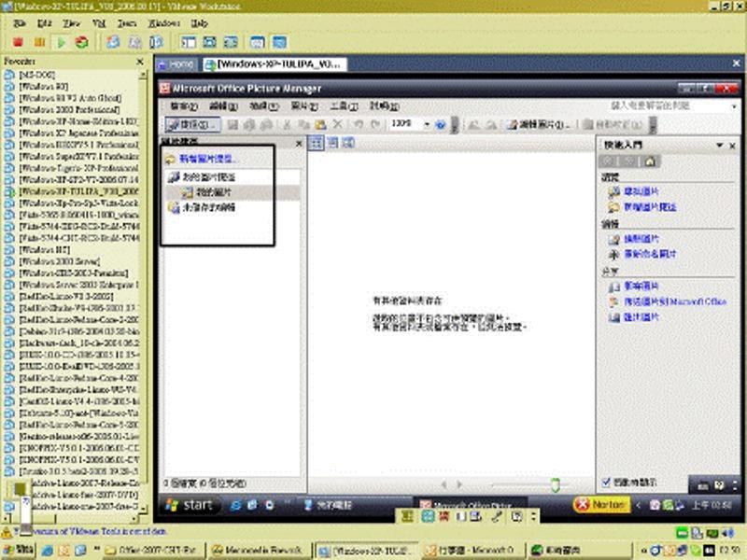Click the VMware reset virtual machine icon
Viewport: 747px width, 560px height.
pyautogui.click(x=82, y=42)
